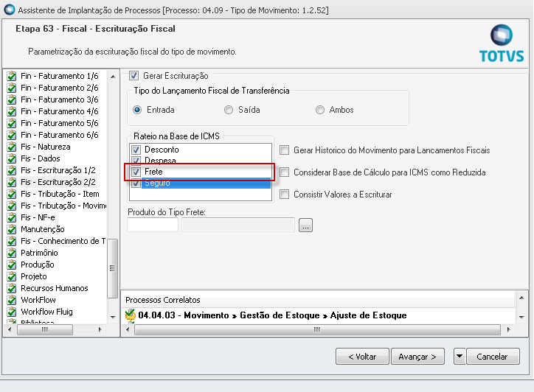Click the checkmark icon beside Workflow Fluig

(x=12, y=312)
